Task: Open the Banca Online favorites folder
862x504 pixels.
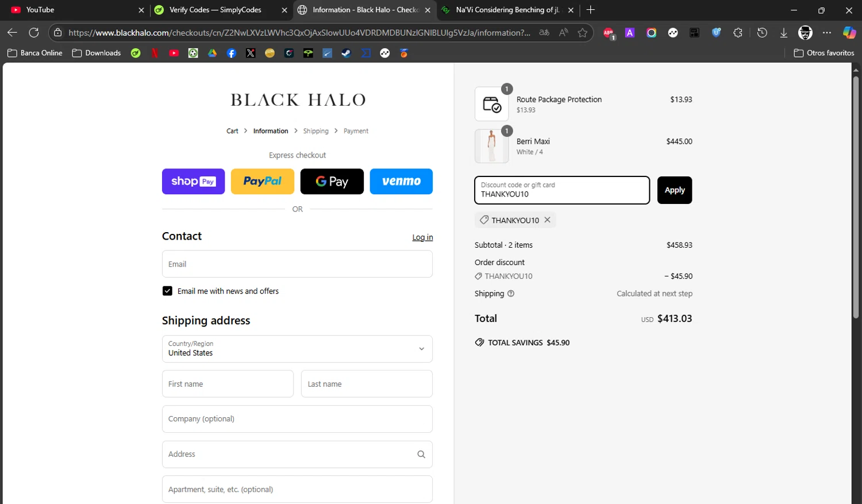Action: (35, 53)
